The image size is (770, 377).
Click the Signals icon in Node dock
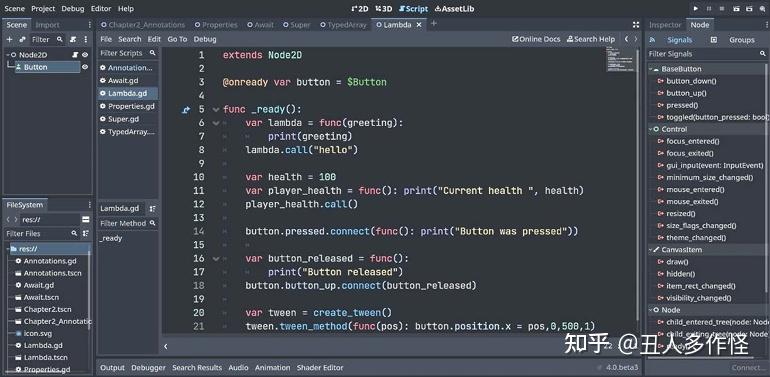653,40
